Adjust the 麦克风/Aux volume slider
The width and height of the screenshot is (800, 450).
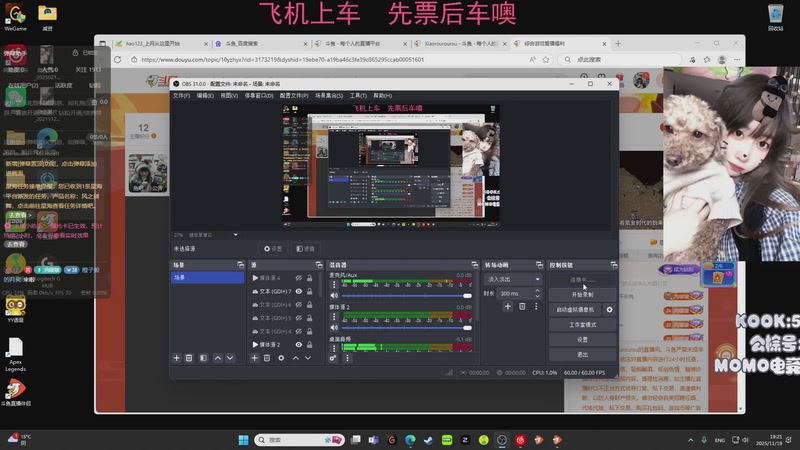(407, 295)
